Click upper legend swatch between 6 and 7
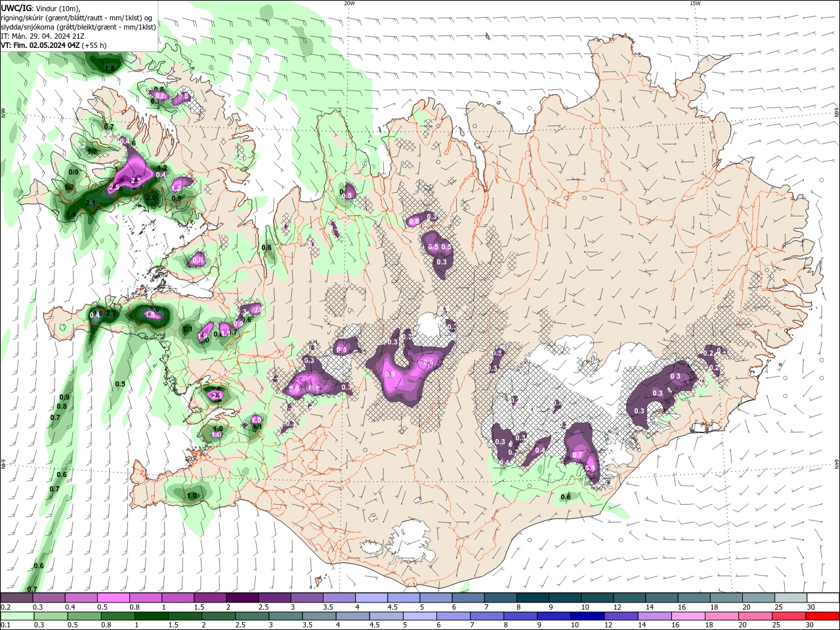Screen dimensions: 840x630 coord(467,598)
